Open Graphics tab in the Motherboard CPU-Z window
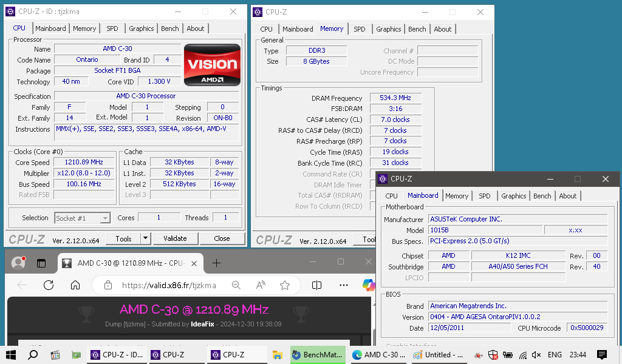Viewport: 622px width, 364px height. tap(514, 196)
